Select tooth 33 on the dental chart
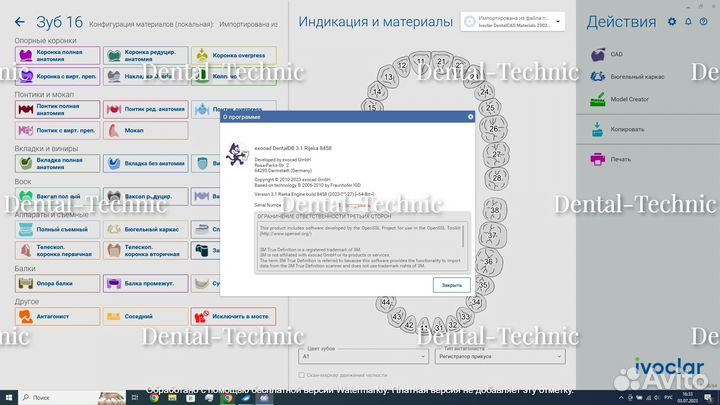 pos(466,317)
